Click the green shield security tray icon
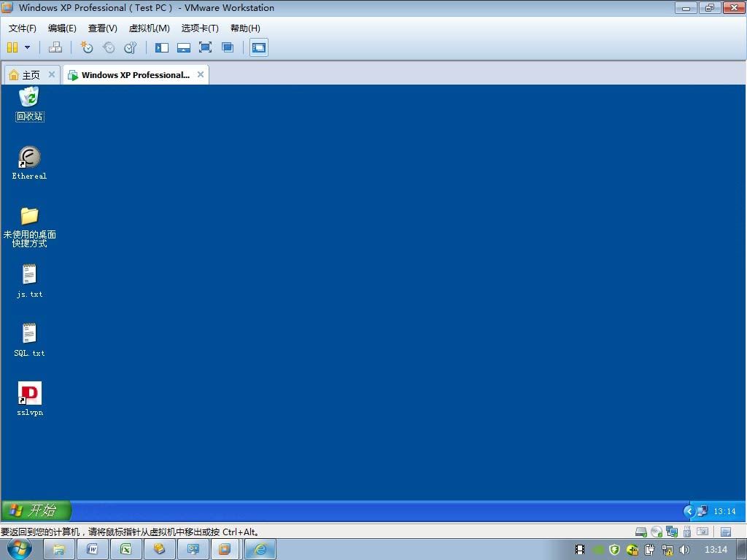 (x=614, y=550)
